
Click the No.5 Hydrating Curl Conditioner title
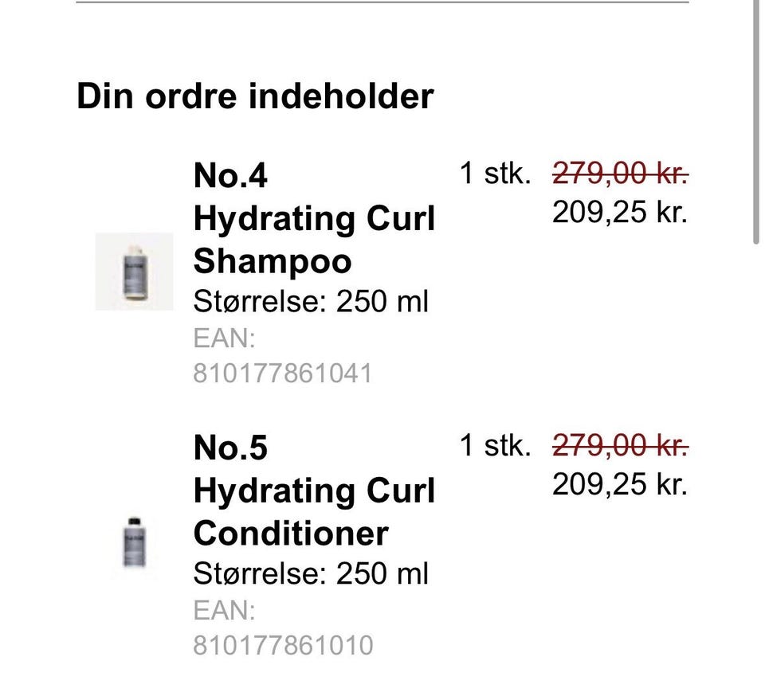[314, 490]
